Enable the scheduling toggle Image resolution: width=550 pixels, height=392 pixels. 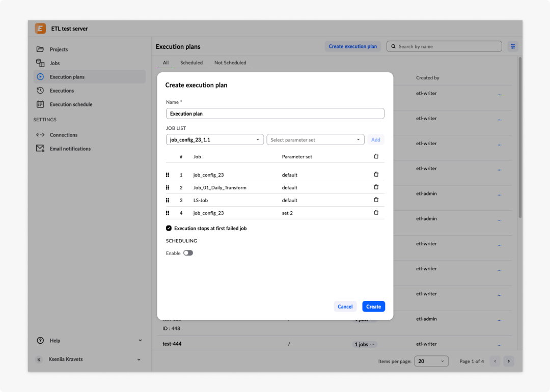[x=188, y=253]
